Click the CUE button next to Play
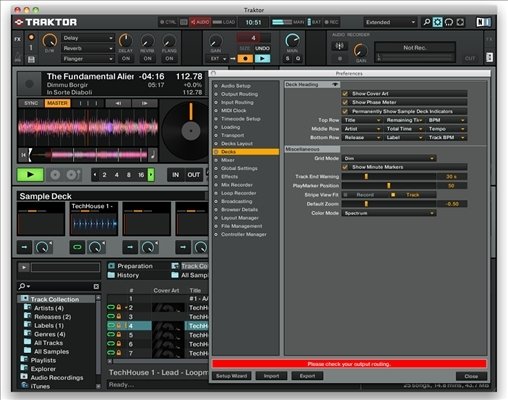 pyautogui.click(x=55, y=175)
